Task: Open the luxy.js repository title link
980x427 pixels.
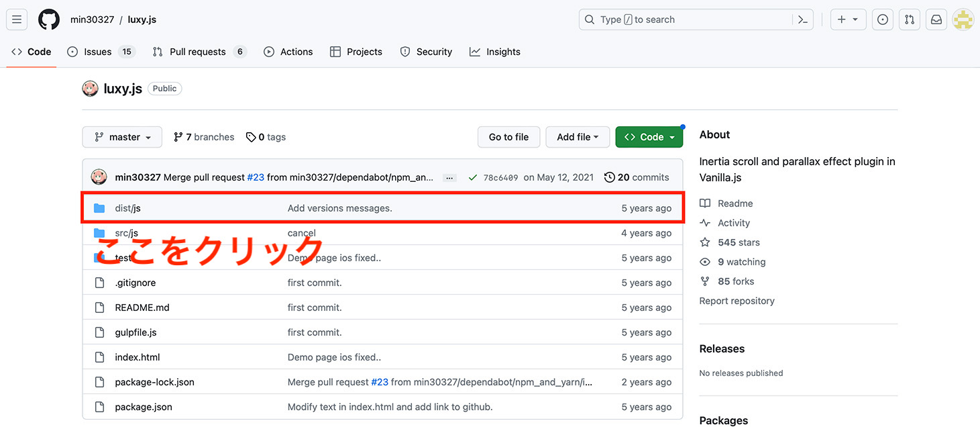Action: click(x=123, y=89)
